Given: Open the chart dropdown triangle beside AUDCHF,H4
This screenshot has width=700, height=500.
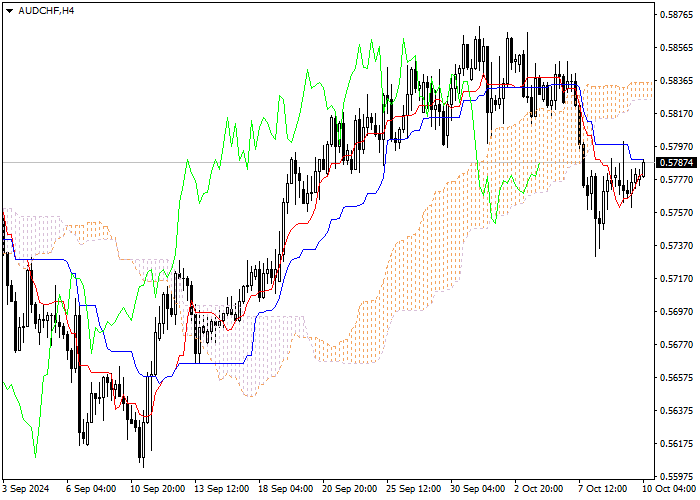Looking at the screenshot, I should pos(9,11).
